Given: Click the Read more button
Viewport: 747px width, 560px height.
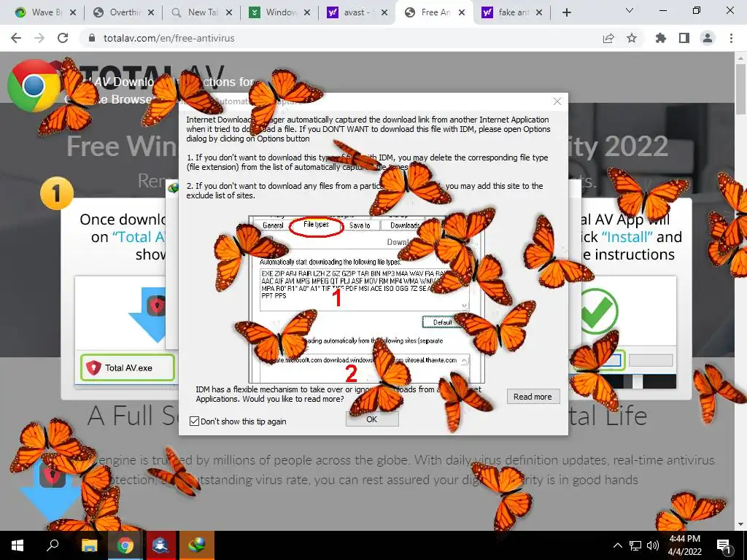Looking at the screenshot, I should point(533,397).
